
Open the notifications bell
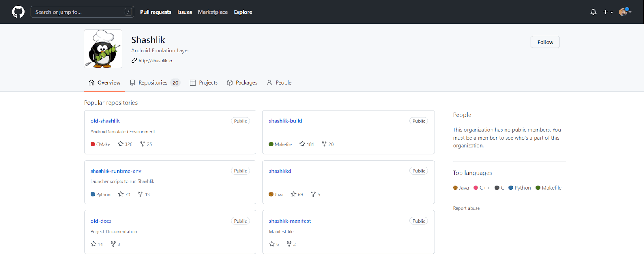[x=593, y=12]
